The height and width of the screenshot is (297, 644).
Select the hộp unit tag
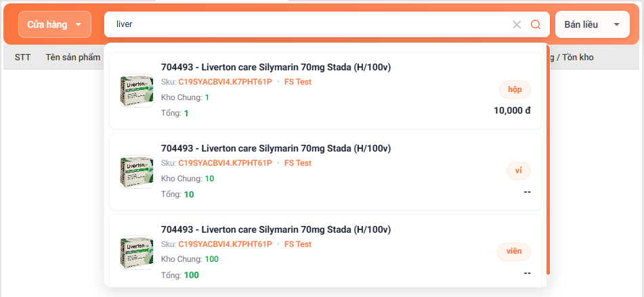click(515, 89)
